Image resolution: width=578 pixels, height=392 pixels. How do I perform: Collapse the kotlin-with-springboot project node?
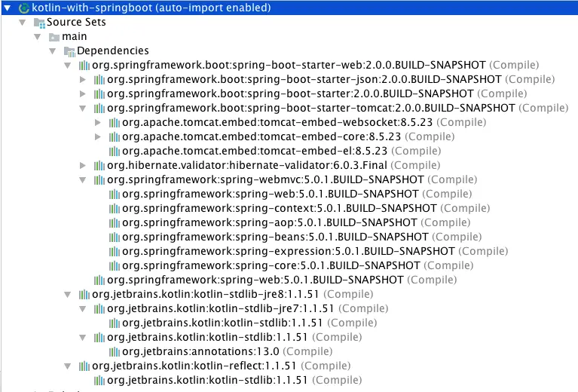(x=7, y=8)
